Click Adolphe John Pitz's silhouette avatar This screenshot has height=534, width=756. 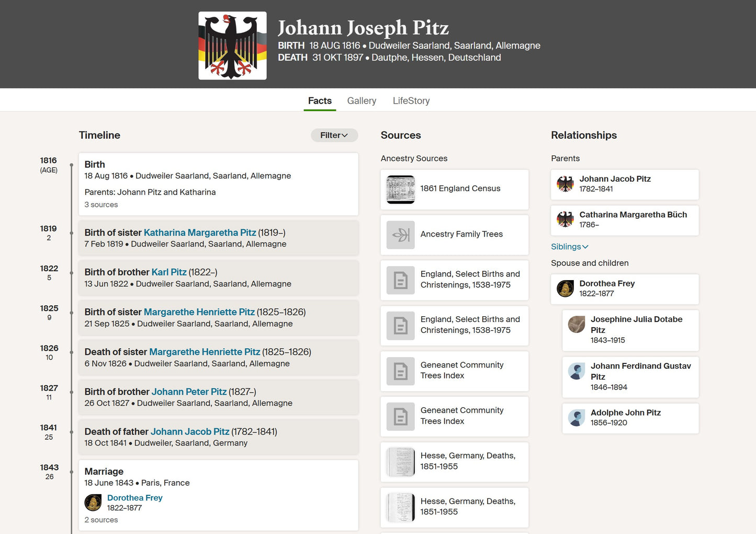[577, 418]
